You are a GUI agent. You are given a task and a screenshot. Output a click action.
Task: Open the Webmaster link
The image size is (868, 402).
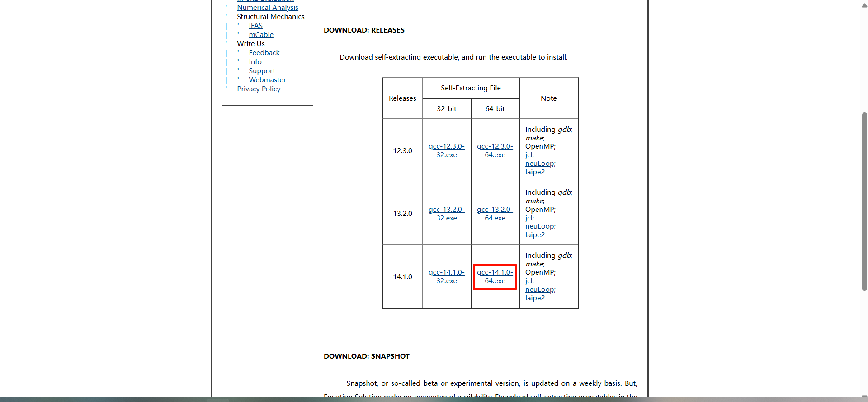[x=267, y=80]
